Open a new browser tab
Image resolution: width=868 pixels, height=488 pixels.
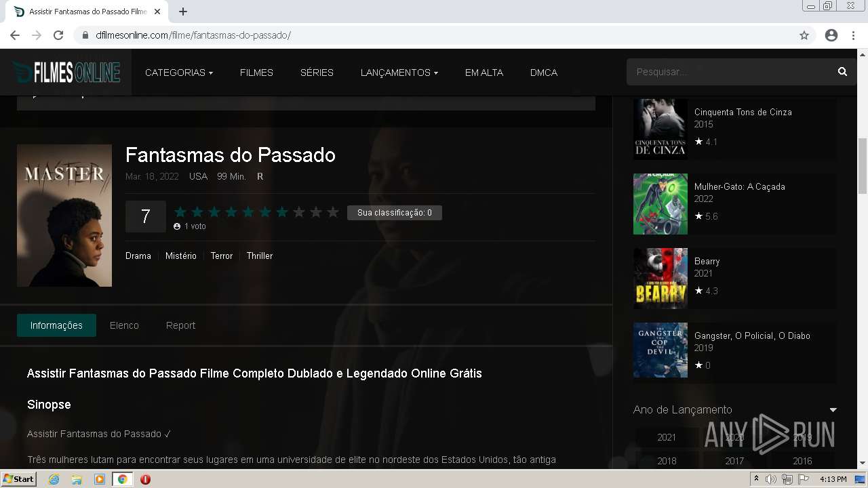click(183, 12)
